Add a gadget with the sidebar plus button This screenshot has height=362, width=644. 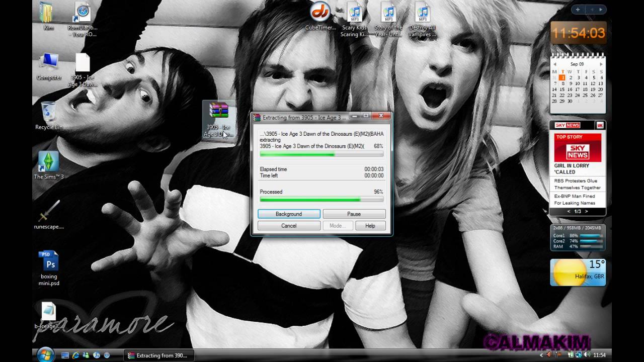point(578,9)
